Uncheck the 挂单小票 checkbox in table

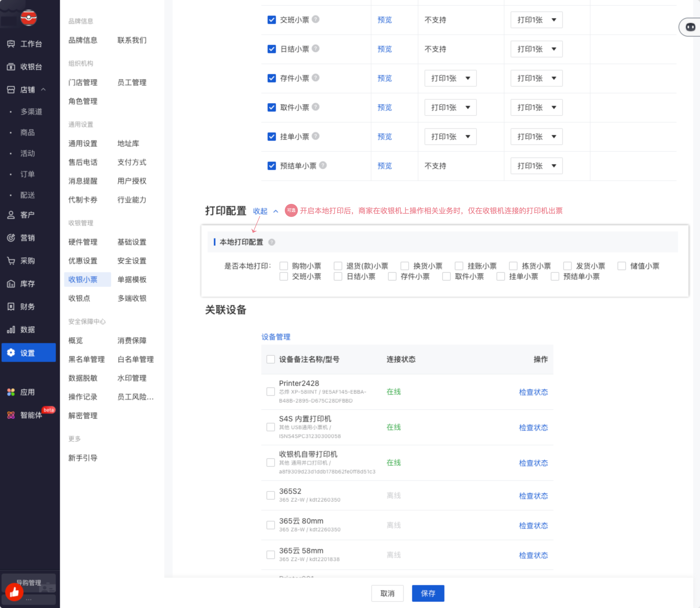271,137
